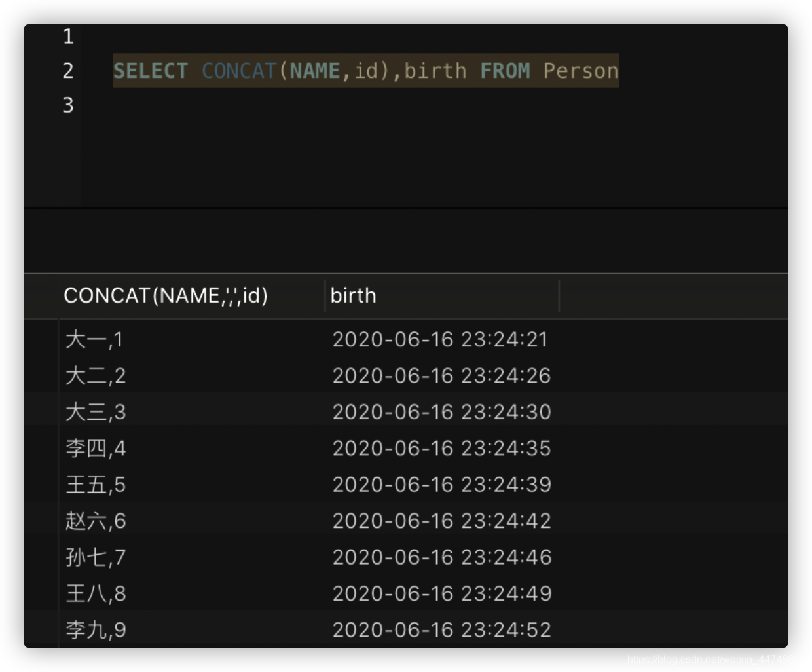The image size is (812, 672).
Task: Click line number 2 in the gutter
Action: (68, 71)
